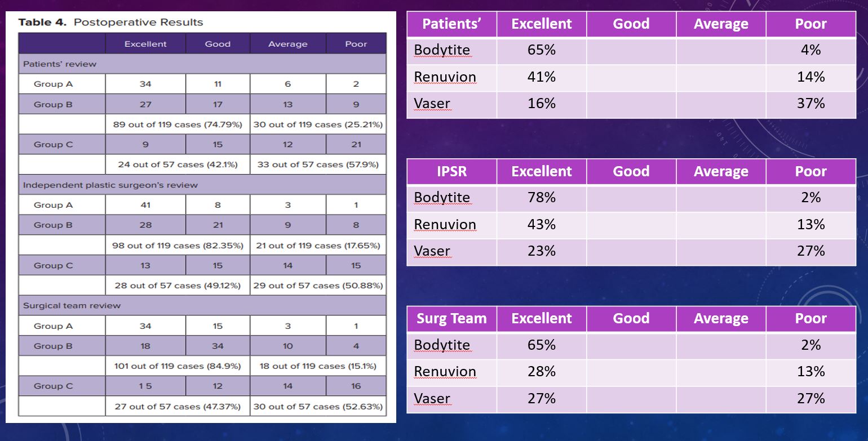Select the 14% Renuvion Poor cell
This screenshot has width=868, height=441.
pyautogui.click(x=811, y=78)
